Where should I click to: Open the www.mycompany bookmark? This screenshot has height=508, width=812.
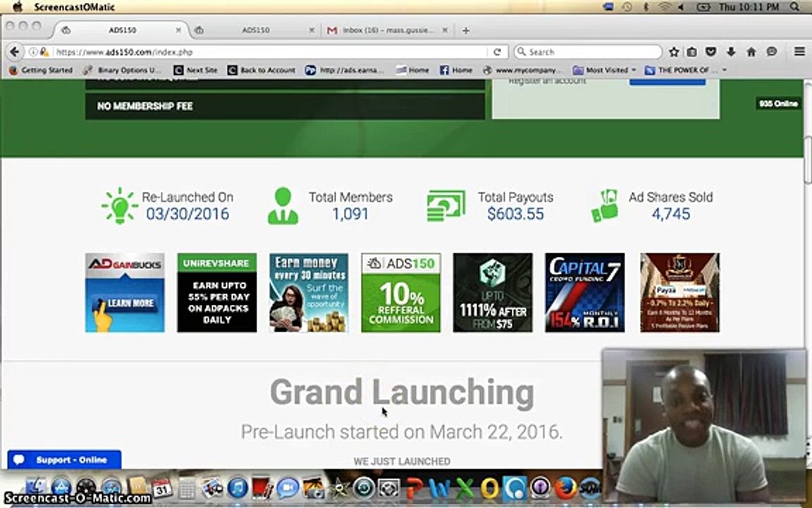tap(522, 70)
